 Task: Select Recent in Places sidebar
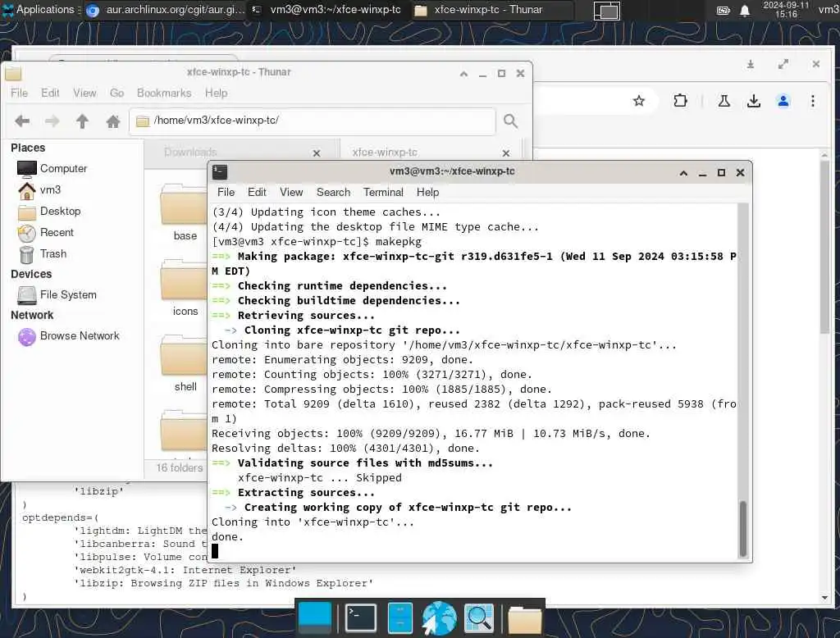(x=46, y=233)
